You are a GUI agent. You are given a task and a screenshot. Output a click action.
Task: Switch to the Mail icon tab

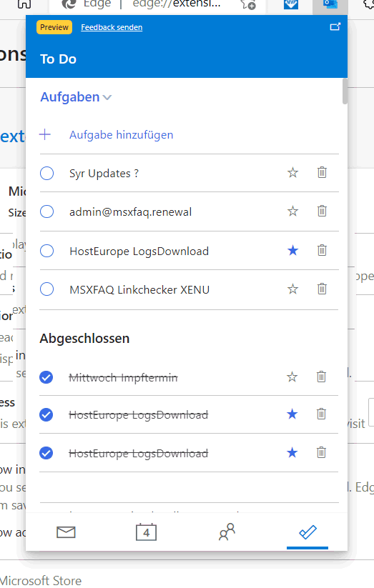66,532
